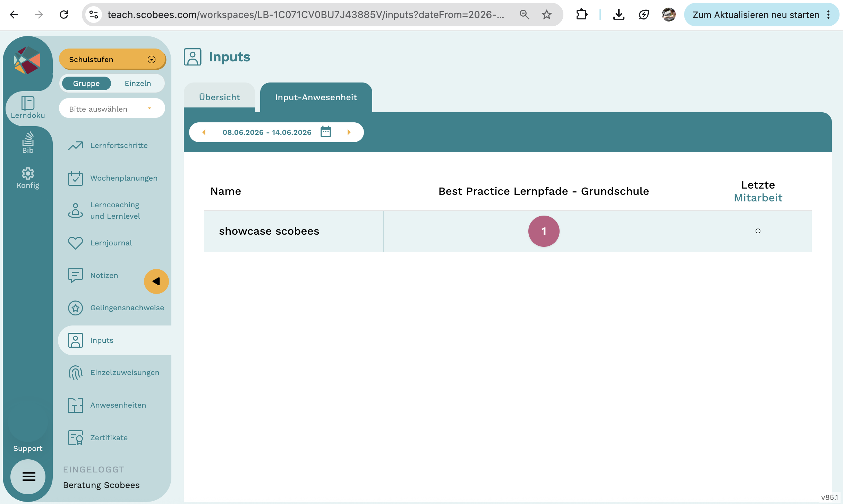Open the Bib library section
The height and width of the screenshot is (504, 843).
pyautogui.click(x=28, y=142)
